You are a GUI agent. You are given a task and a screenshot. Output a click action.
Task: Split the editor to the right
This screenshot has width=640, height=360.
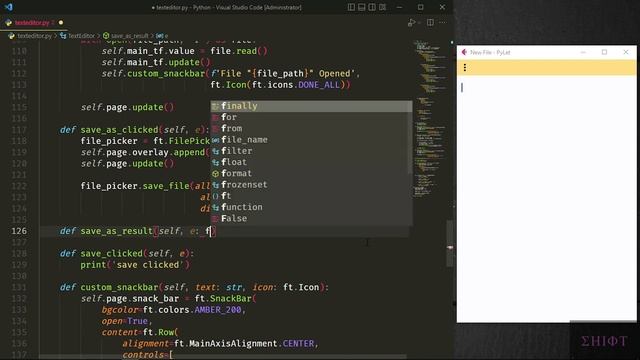click(x=430, y=23)
